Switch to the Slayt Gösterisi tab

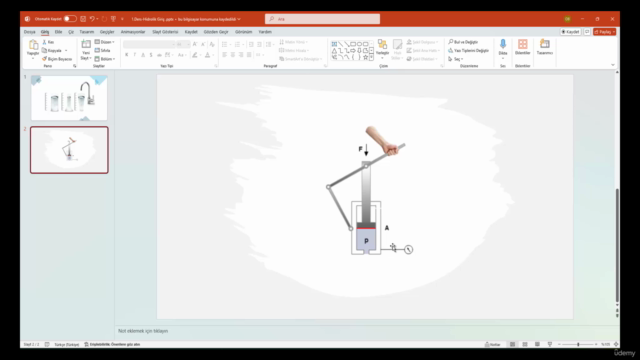click(x=165, y=32)
